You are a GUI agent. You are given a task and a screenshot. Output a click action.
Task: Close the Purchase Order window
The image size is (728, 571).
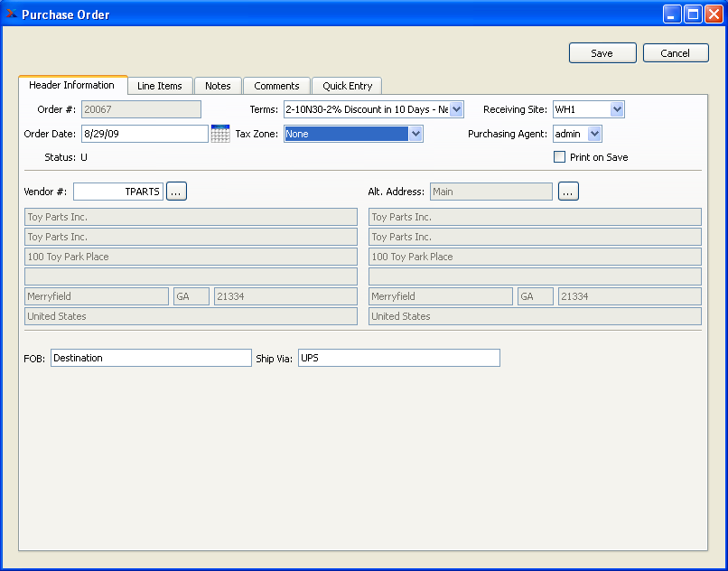(x=714, y=14)
